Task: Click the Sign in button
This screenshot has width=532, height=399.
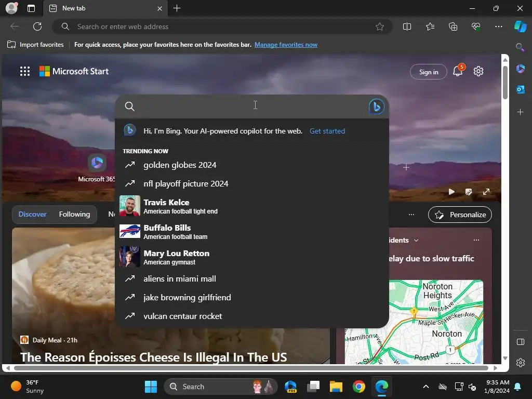Action: point(429,72)
